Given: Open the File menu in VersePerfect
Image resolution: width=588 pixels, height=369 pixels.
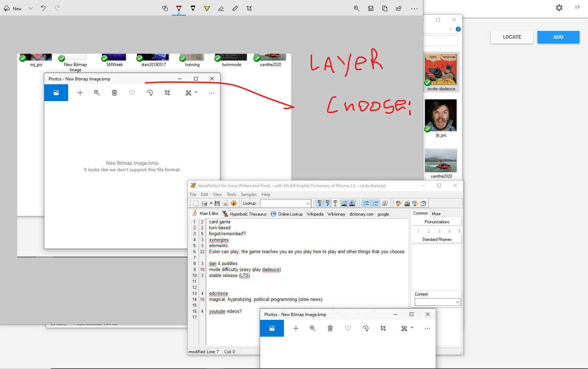Looking at the screenshot, I should (x=193, y=195).
